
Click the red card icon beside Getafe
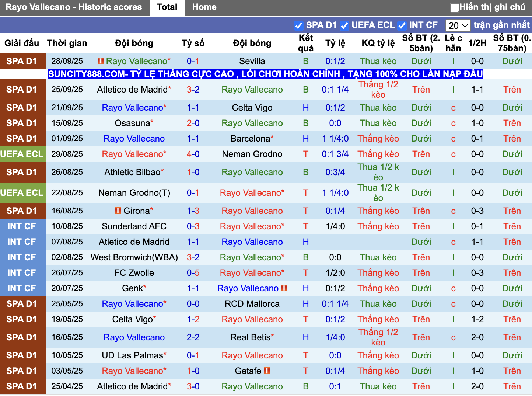click(x=267, y=371)
